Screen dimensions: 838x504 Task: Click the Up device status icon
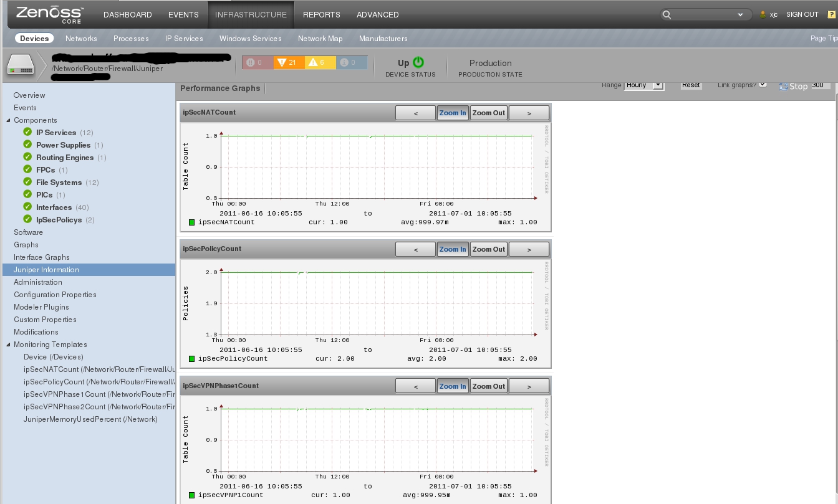[417, 62]
